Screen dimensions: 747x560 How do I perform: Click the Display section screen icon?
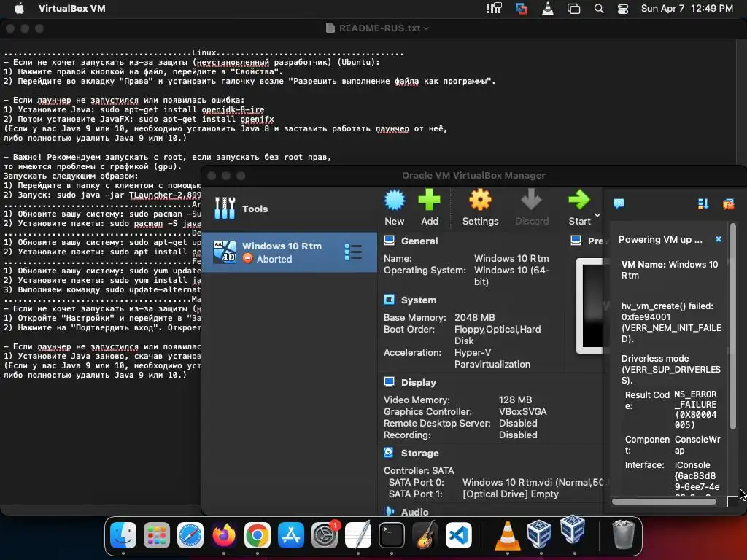[390, 381]
